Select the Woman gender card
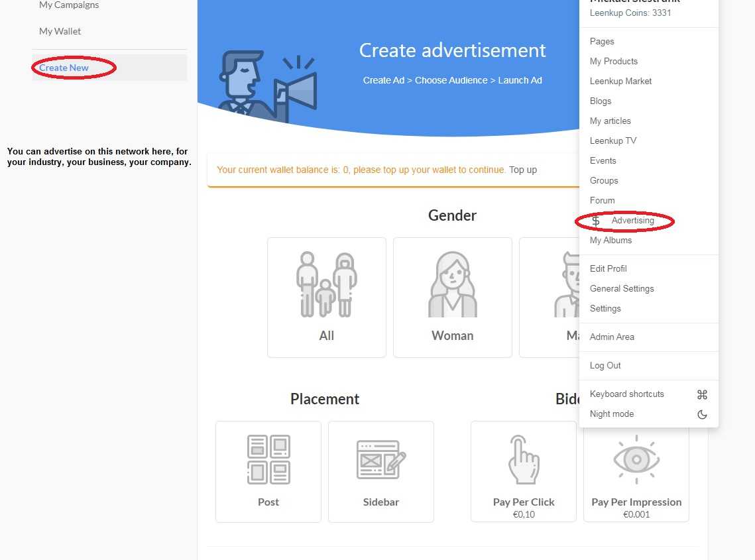Viewport: 755px width, 560px height. tap(453, 297)
